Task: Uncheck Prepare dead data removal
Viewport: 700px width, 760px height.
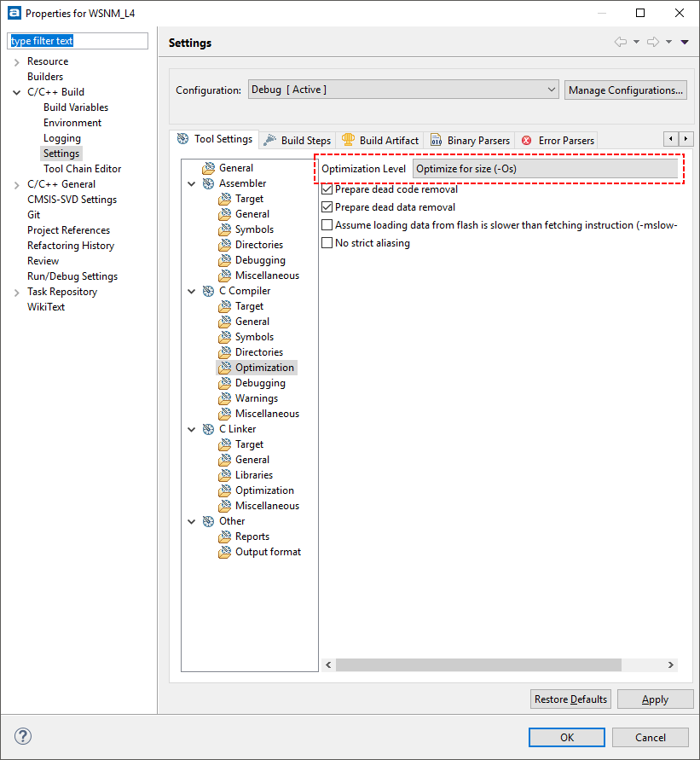Action: 327,207
